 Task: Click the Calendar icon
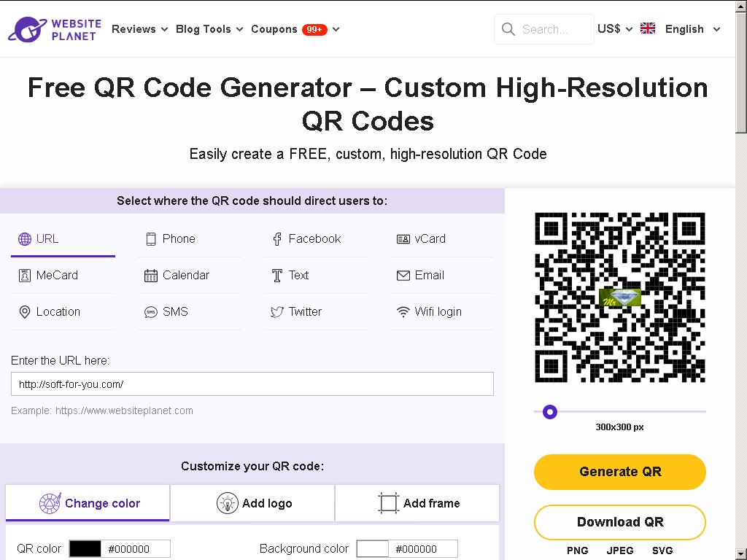point(151,275)
